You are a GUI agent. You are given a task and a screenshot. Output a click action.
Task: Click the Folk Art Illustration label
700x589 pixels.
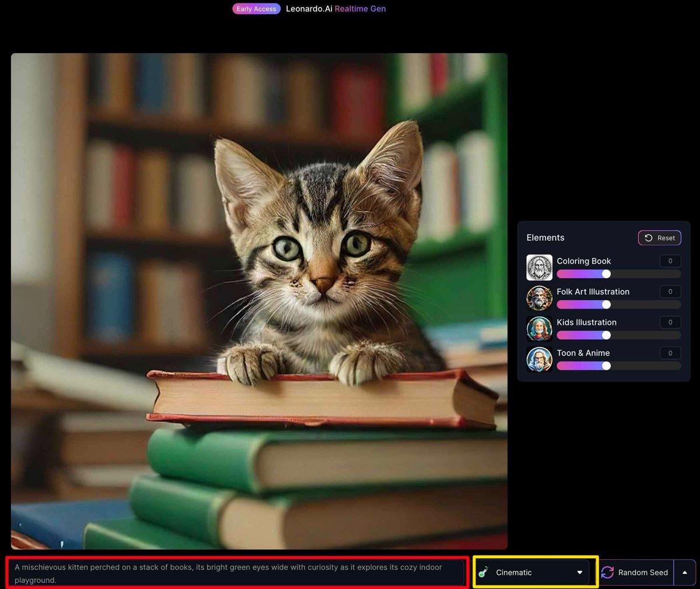coord(593,291)
